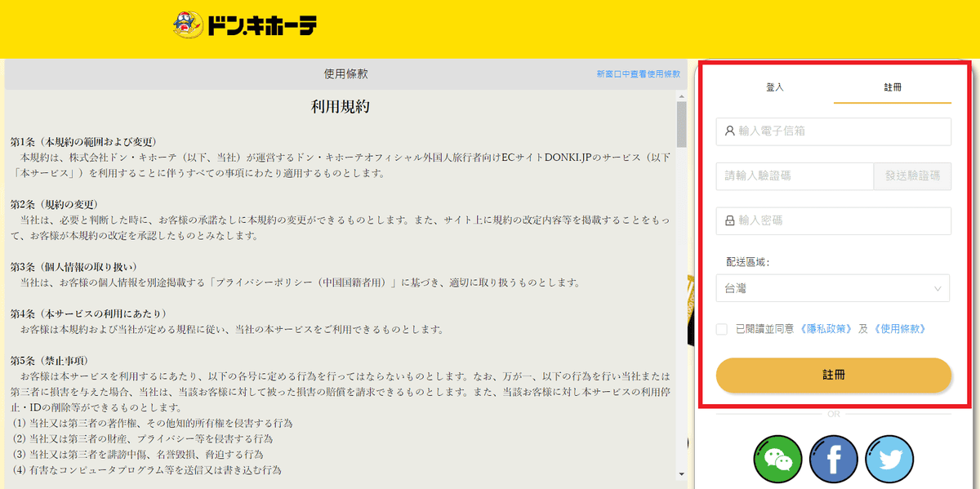Check the agree to privacy policy checkbox

tap(721, 329)
